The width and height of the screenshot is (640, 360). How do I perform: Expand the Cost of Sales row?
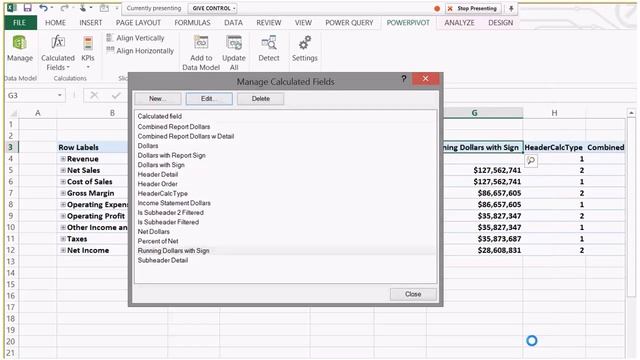63,182
